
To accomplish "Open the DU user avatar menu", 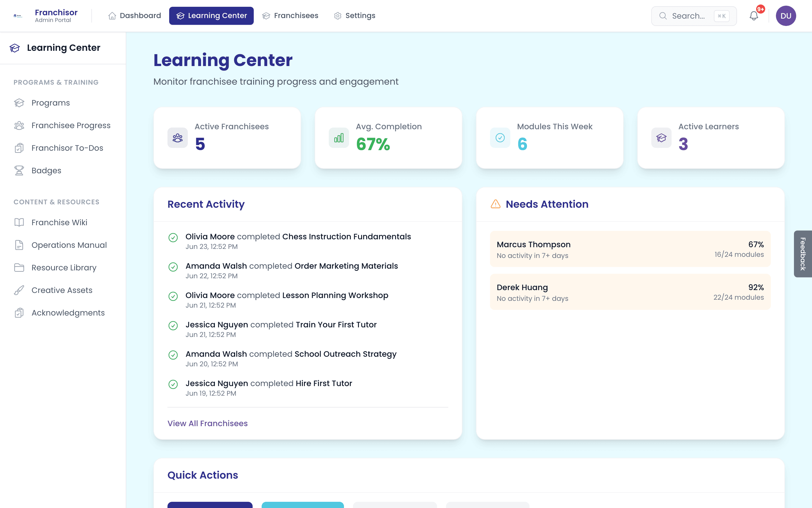I will [x=786, y=16].
